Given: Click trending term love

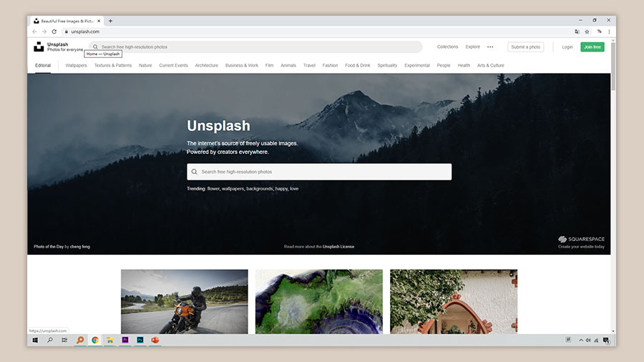Looking at the screenshot, I should (x=294, y=189).
